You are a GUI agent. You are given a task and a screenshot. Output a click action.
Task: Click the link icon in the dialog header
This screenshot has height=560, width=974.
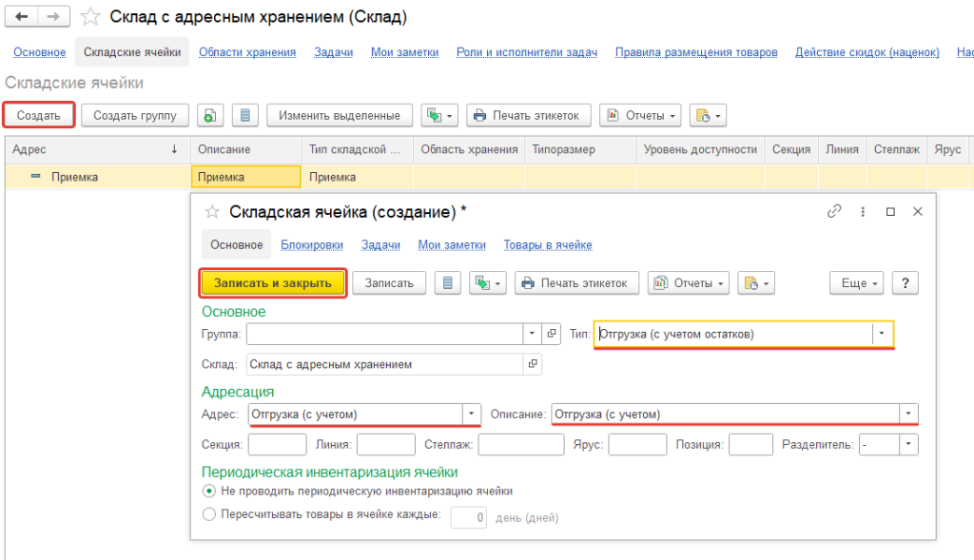(x=834, y=212)
